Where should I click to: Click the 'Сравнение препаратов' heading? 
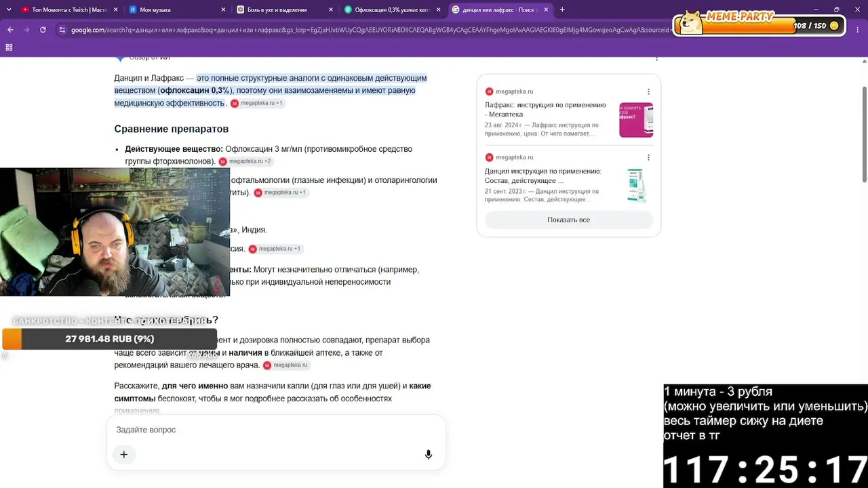point(171,129)
